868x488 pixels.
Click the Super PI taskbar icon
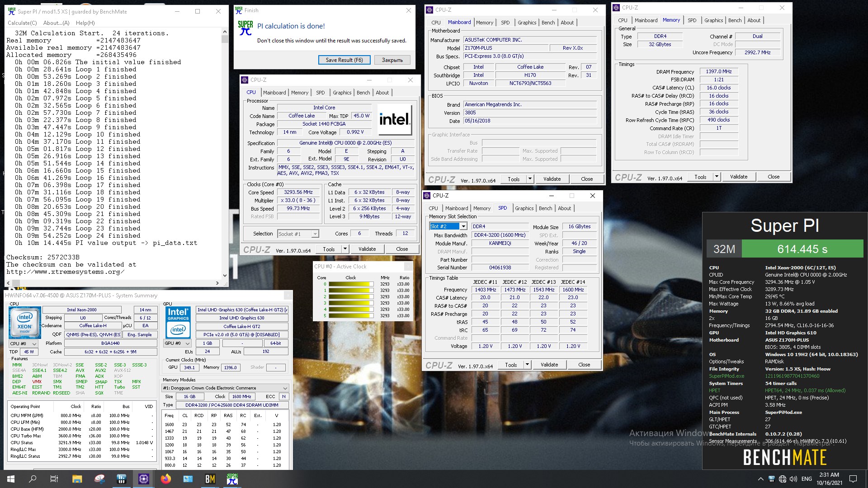[x=232, y=479]
